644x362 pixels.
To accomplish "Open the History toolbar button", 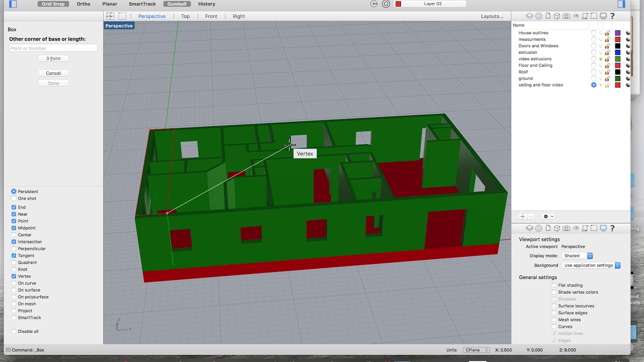I will pyautogui.click(x=206, y=4).
